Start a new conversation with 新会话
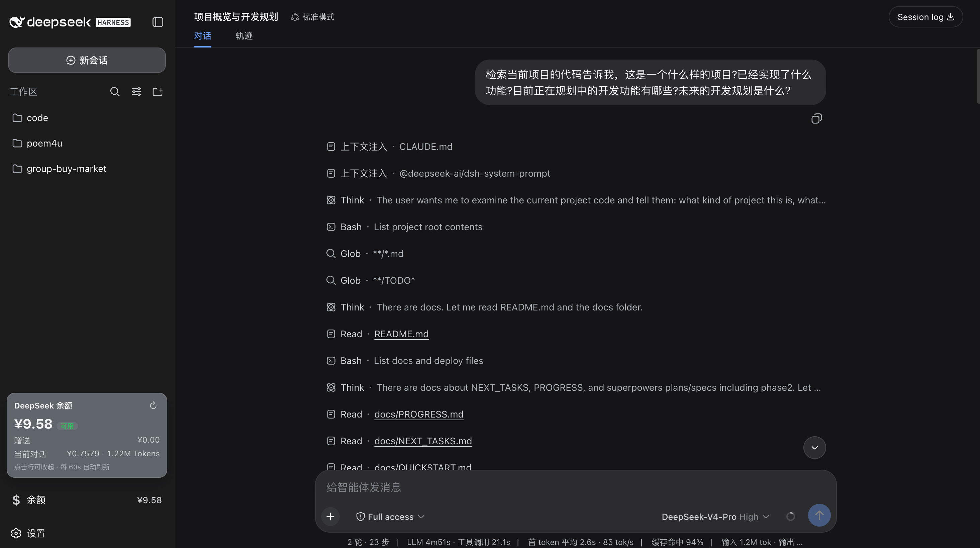980x548 pixels. pos(87,60)
